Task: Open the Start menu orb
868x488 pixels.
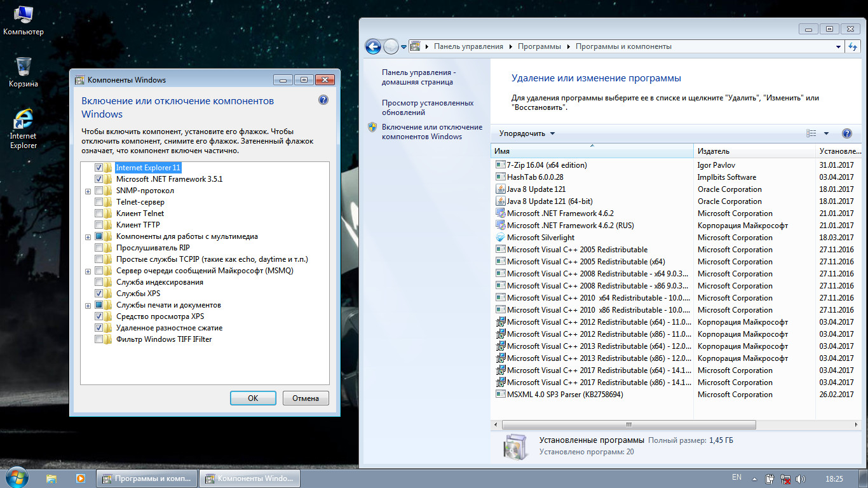Action: pos(16,478)
